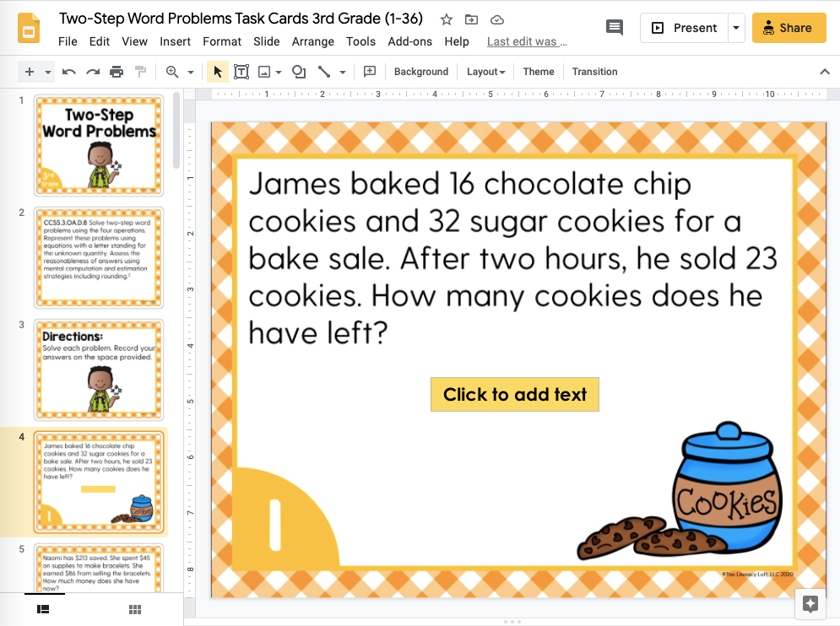Select slide 2 thumbnail with CCSS text

[x=99, y=257]
